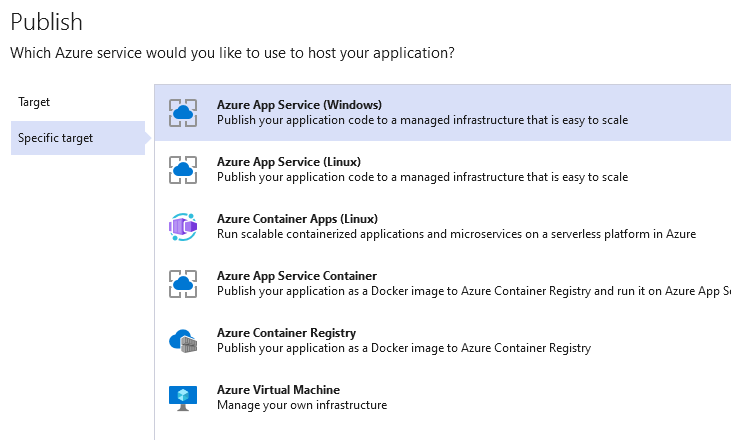
Task: Click the Publish heading
Action: click(x=47, y=22)
